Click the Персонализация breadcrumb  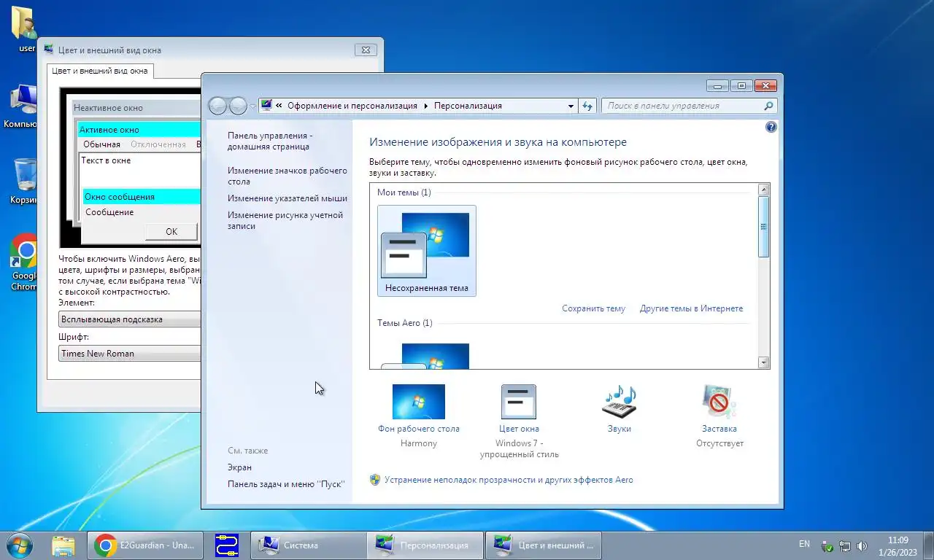click(468, 106)
